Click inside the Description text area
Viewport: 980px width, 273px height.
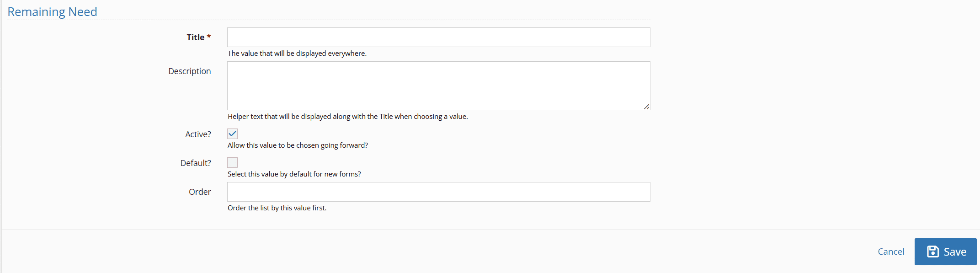tap(439, 86)
